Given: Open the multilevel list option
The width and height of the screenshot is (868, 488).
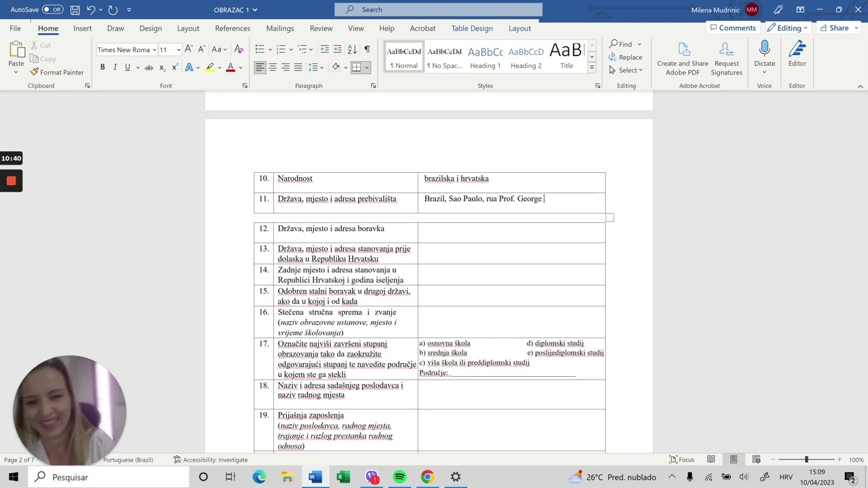Looking at the screenshot, I should 302,49.
